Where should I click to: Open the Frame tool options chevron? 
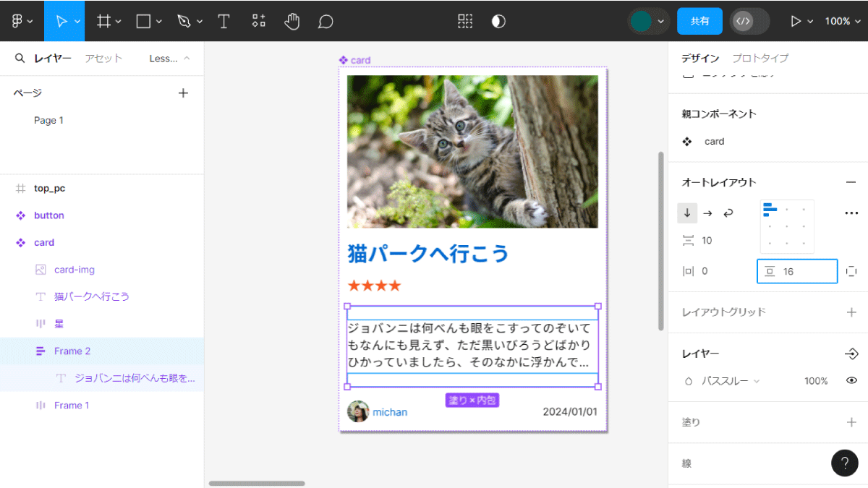coord(119,22)
